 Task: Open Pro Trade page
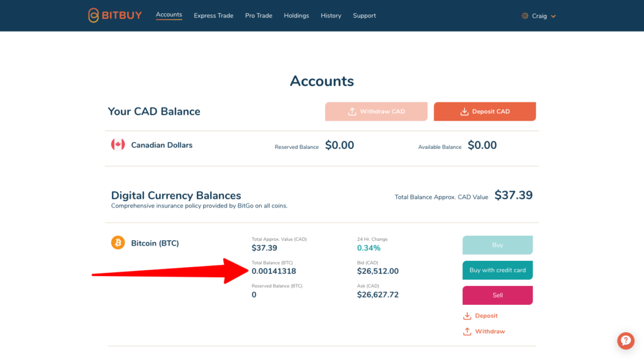click(x=258, y=16)
